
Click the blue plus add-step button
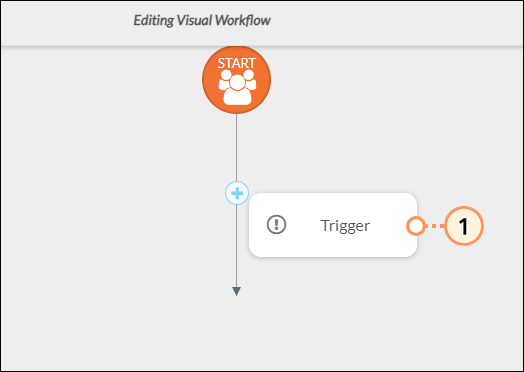coord(237,193)
